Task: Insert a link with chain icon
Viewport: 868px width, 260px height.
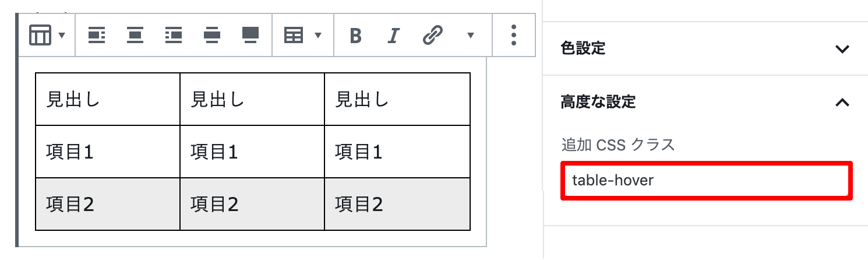Action: pyautogui.click(x=432, y=36)
